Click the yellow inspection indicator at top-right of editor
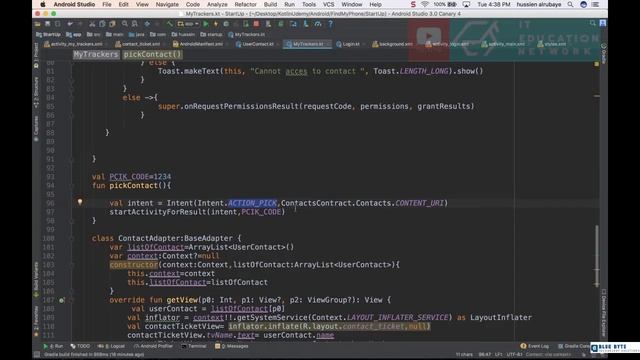Image resolution: width=640 pixels, height=360 pixels. click(597, 64)
